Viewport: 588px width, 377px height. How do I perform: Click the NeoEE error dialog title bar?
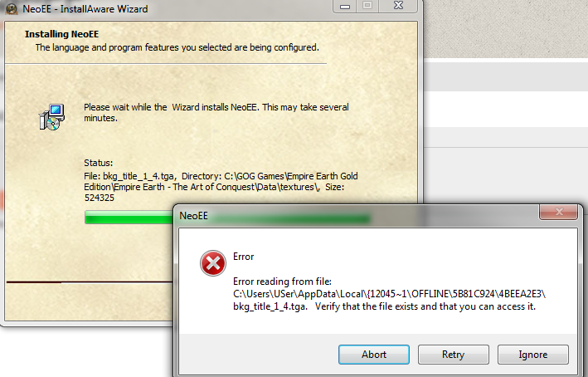pyautogui.click(x=357, y=216)
